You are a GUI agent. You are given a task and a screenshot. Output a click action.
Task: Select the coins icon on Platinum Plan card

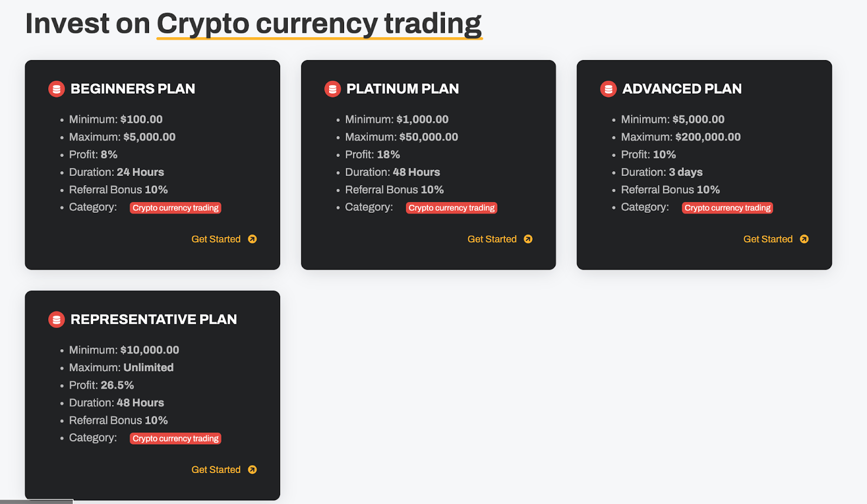click(x=333, y=89)
